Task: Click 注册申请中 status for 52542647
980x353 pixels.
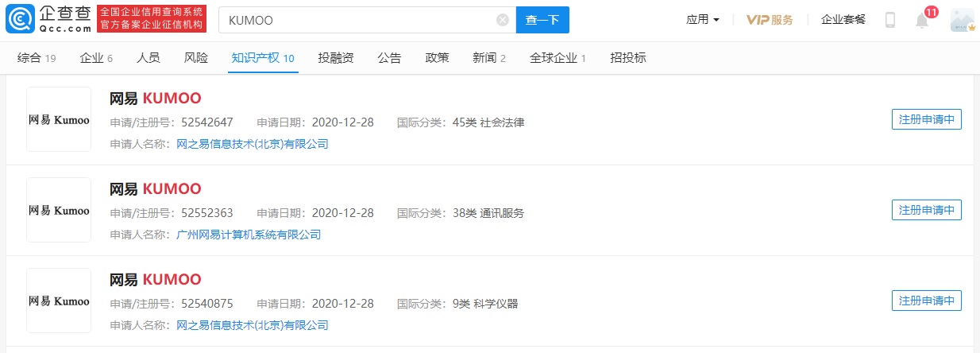Action: [927, 119]
